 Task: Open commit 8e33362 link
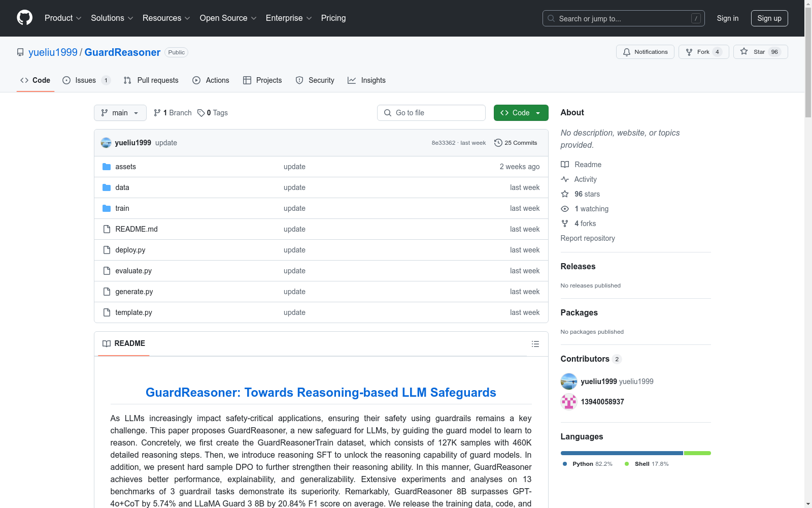pos(444,143)
